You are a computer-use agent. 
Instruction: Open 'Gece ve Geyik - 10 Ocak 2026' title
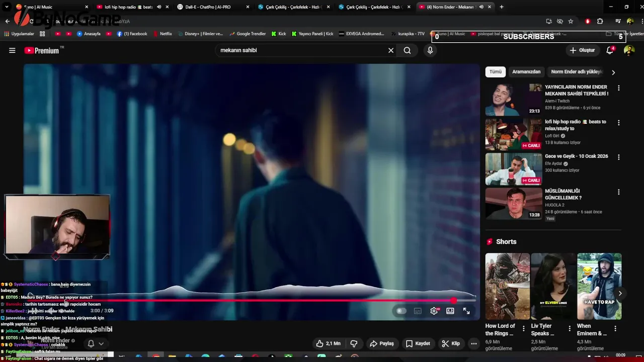click(x=577, y=156)
